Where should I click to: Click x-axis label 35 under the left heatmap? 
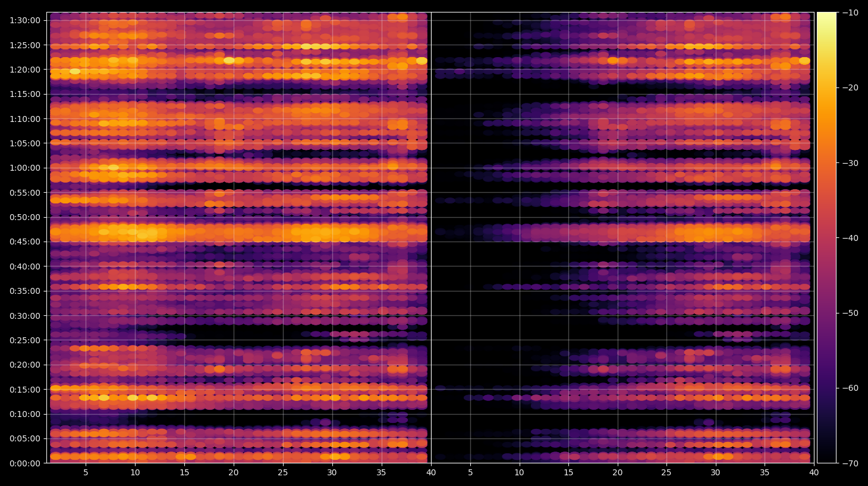tap(381, 473)
